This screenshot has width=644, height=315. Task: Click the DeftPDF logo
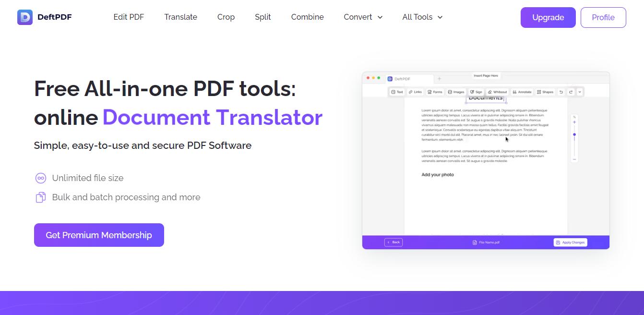pyautogui.click(x=44, y=17)
